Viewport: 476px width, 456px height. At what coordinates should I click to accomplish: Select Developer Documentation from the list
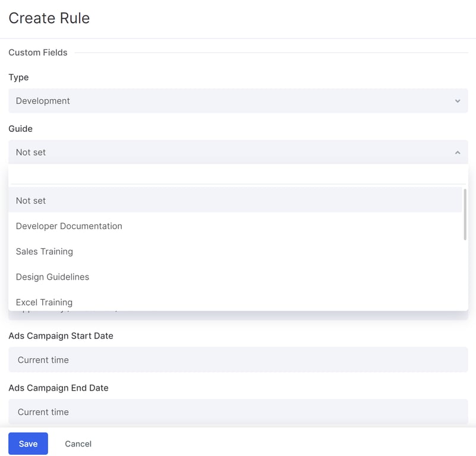tap(69, 226)
